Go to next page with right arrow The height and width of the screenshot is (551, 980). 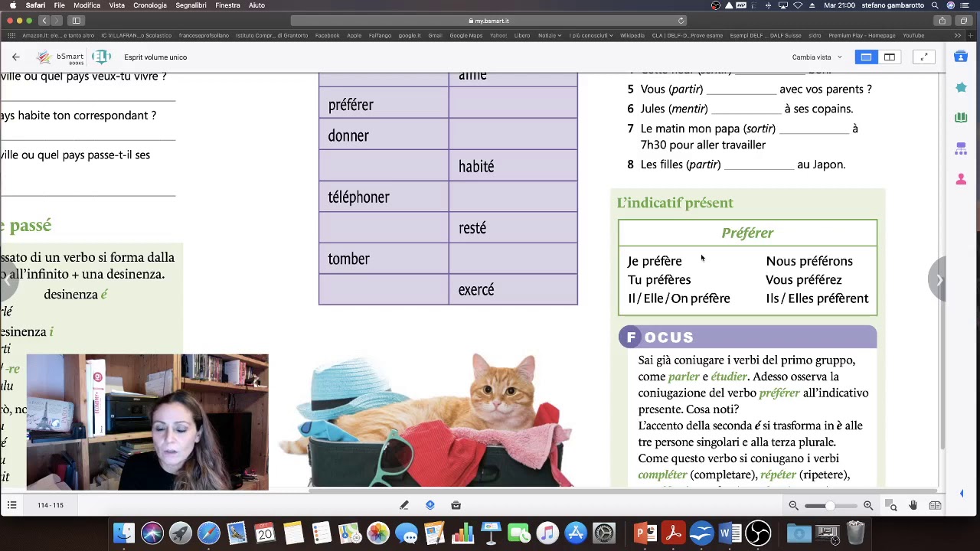click(939, 280)
